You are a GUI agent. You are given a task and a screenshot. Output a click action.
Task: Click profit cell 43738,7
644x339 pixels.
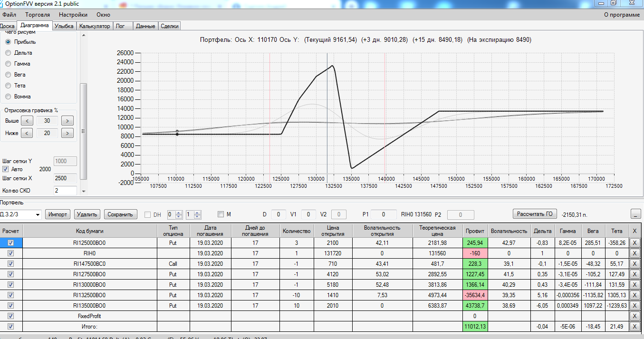point(475,306)
